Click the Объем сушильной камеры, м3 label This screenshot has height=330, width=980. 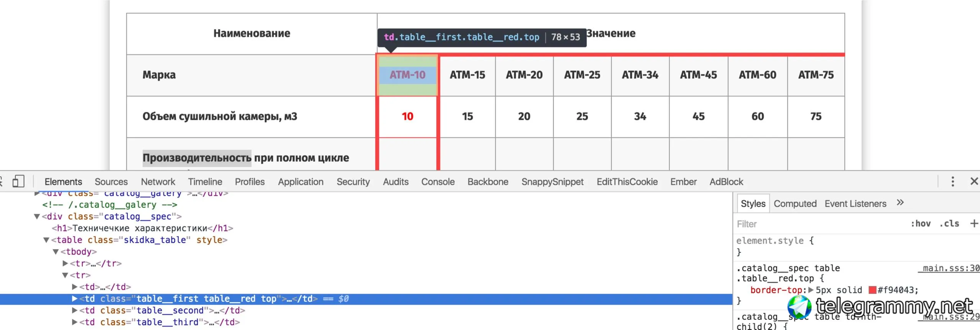(x=220, y=116)
